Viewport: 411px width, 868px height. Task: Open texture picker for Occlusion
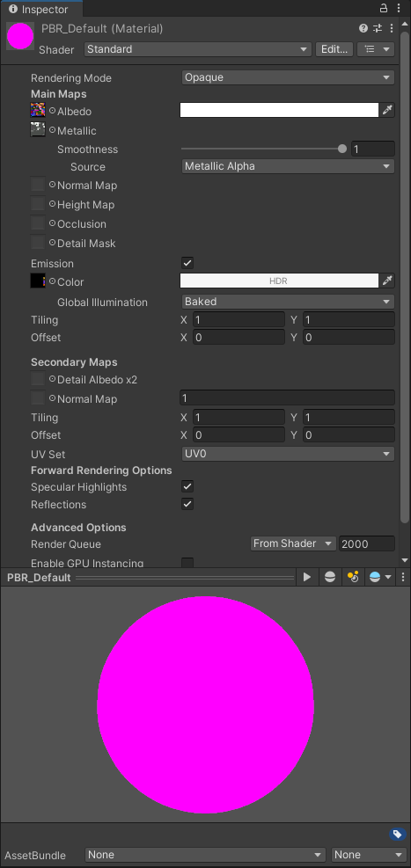point(53,223)
